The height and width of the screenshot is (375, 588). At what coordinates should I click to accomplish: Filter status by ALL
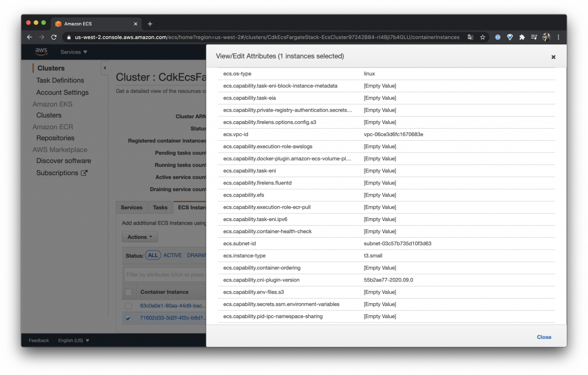pos(153,256)
